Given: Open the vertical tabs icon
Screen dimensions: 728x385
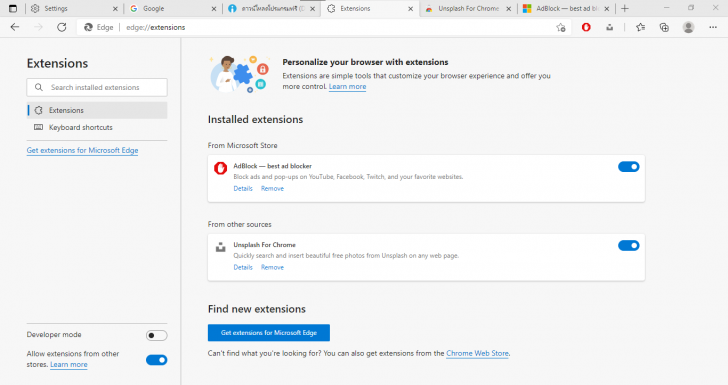Looking at the screenshot, I should click(x=13, y=8).
